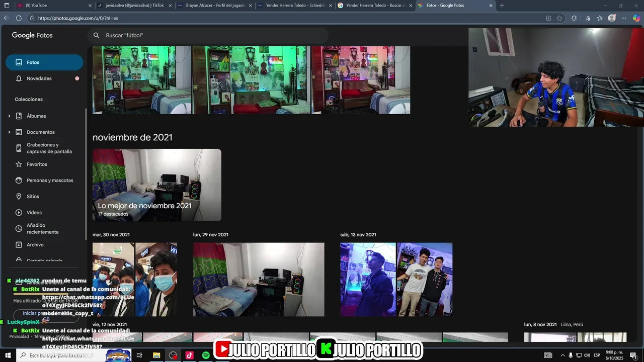Add page to favorites star icon

coord(559,18)
